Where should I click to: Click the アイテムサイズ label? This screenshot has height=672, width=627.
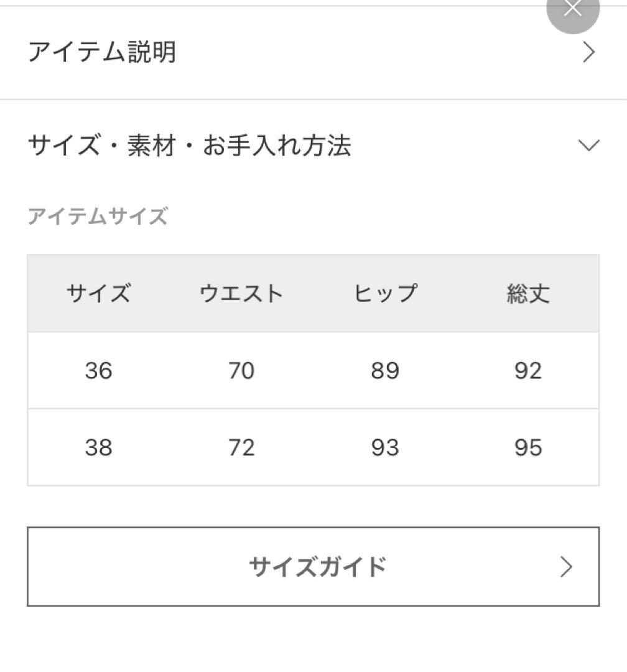(98, 216)
